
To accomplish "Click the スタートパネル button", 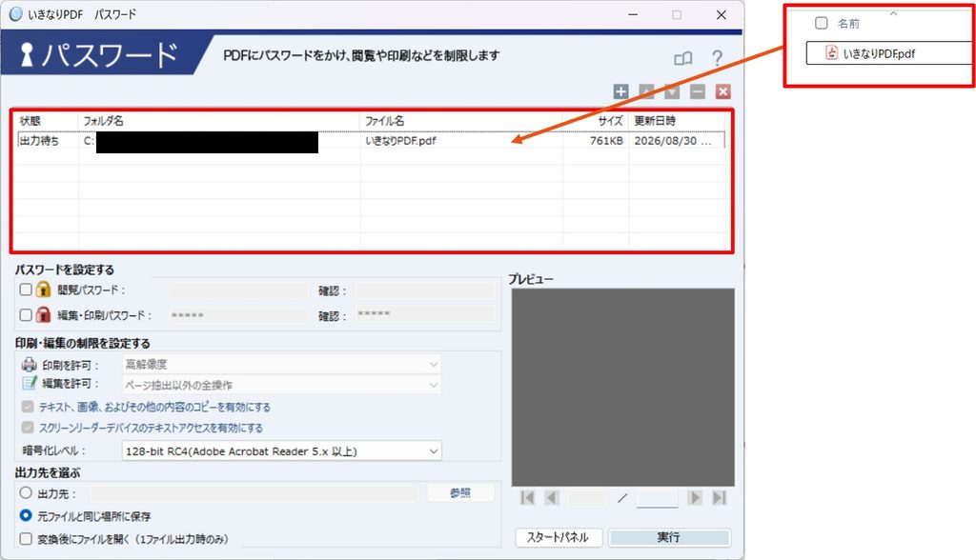I will pyautogui.click(x=559, y=537).
